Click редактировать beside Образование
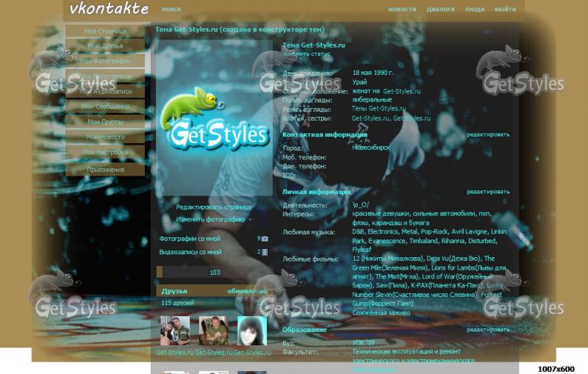The height and width of the screenshot is (374, 588). pyautogui.click(x=488, y=329)
